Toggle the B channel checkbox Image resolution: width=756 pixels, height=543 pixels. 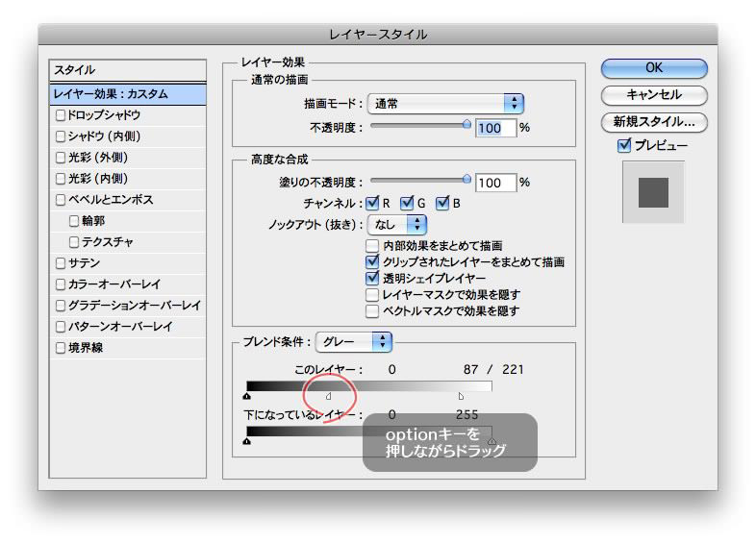click(x=442, y=204)
